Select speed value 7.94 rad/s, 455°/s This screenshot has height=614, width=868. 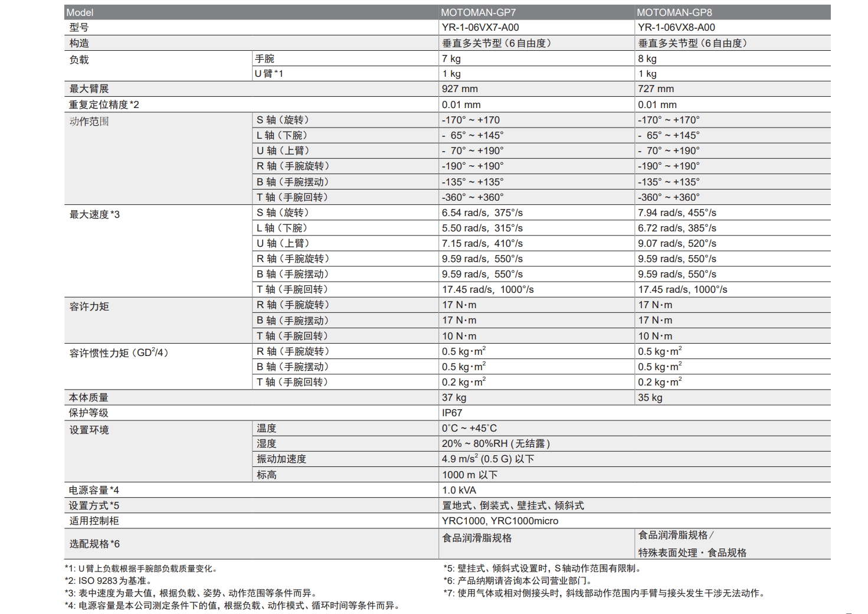[x=677, y=213]
